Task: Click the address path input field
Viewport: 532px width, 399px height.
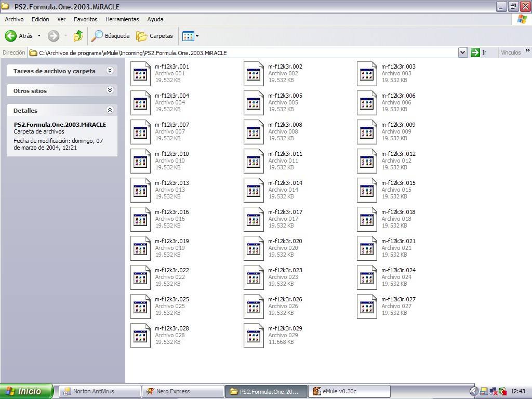Action: [244, 52]
